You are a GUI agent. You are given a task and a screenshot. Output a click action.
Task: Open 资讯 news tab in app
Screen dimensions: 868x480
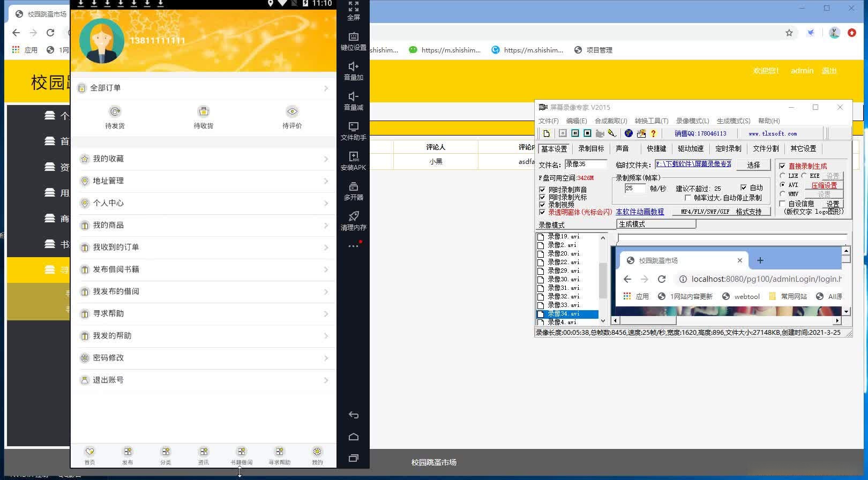[x=204, y=456]
